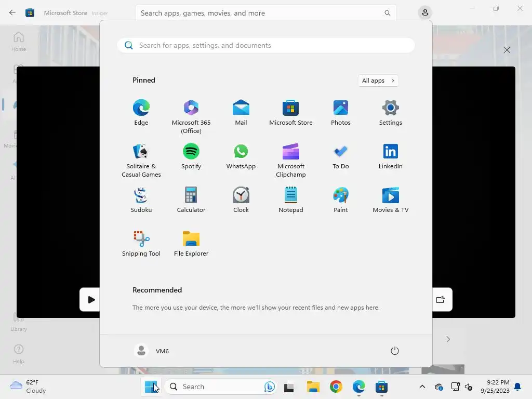Launch Microsoft 365 (Office) app

(x=191, y=117)
